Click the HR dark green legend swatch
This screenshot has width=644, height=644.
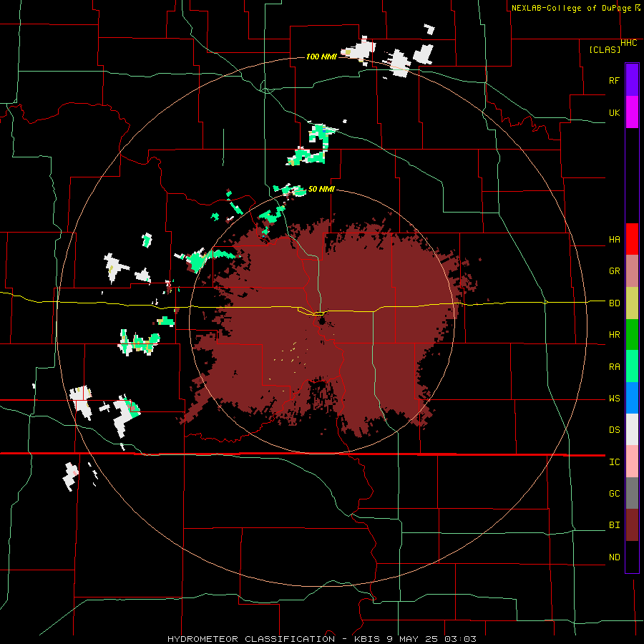(632, 335)
